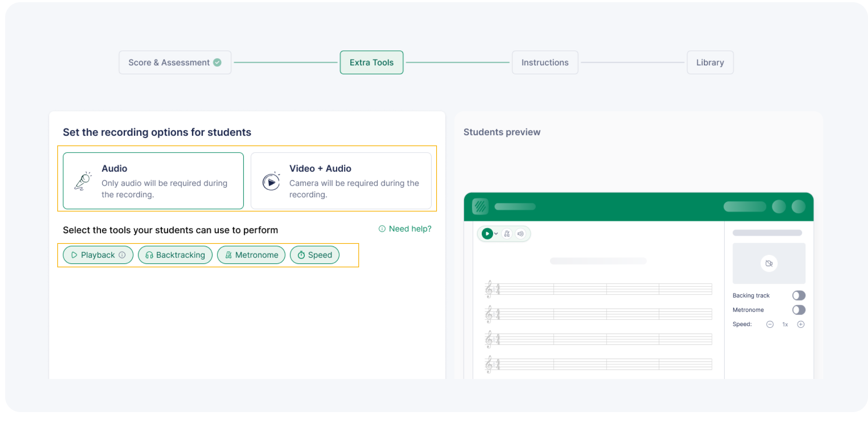
Task: Decrease speed with the minus button
Action: pyautogui.click(x=770, y=324)
